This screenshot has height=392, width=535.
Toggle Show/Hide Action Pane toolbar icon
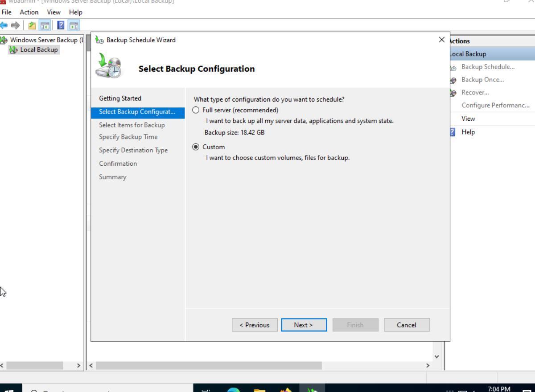[74, 25]
